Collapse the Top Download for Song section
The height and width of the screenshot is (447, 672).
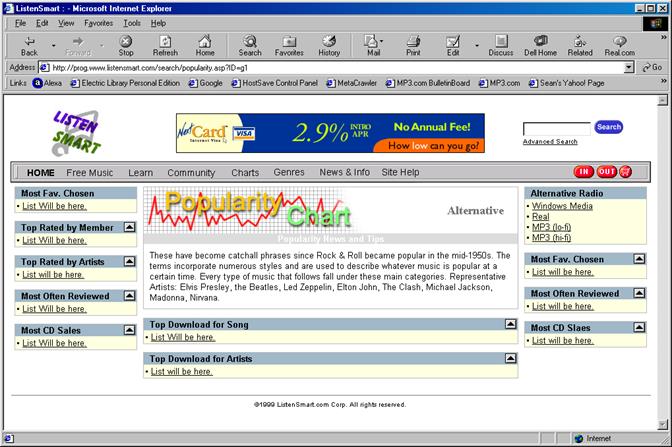pyautogui.click(x=511, y=324)
